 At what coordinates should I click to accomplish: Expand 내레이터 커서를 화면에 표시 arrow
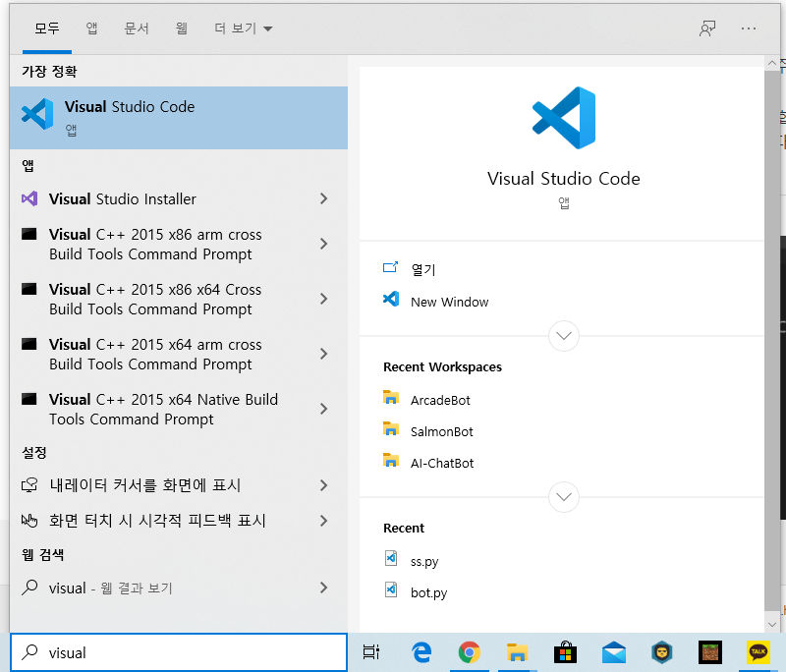click(x=324, y=485)
